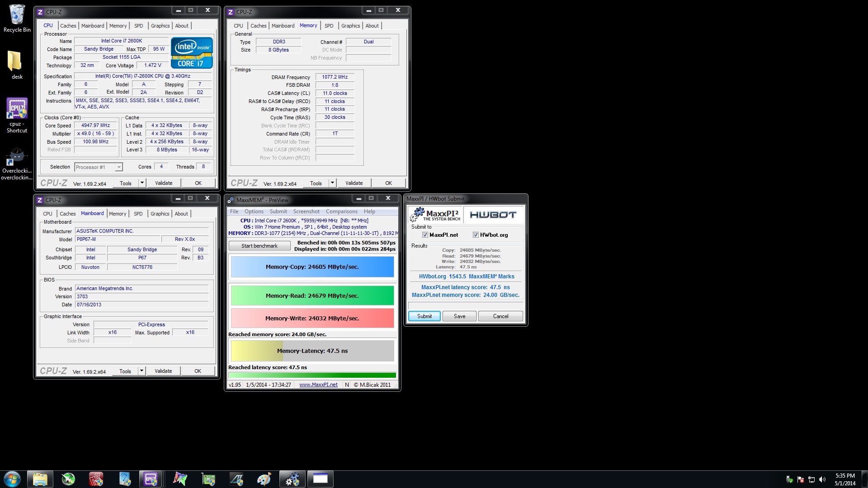Open the AI Suite taskbar icon
This screenshot has height=488, width=868.
(236, 479)
